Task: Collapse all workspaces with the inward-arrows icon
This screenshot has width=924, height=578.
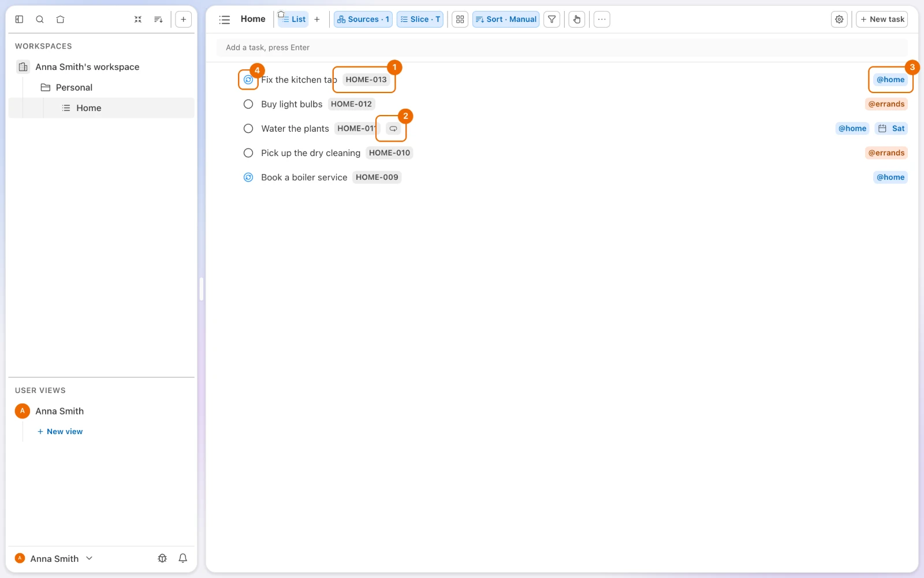Action: tap(138, 19)
